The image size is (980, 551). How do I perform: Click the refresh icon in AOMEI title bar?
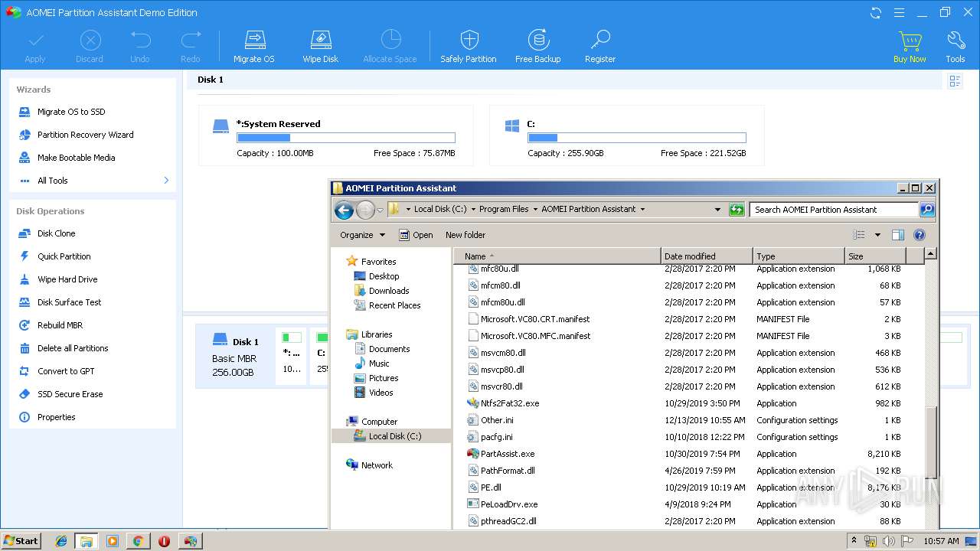876,12
